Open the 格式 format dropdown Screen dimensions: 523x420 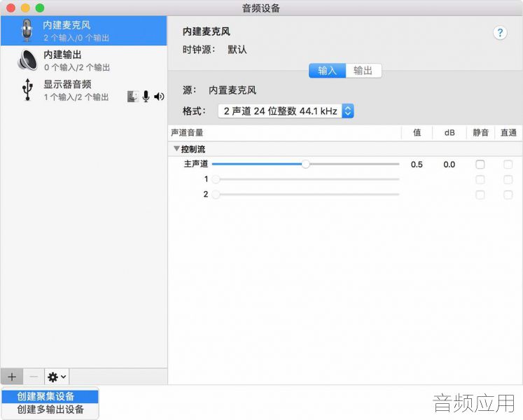(286, 111)
